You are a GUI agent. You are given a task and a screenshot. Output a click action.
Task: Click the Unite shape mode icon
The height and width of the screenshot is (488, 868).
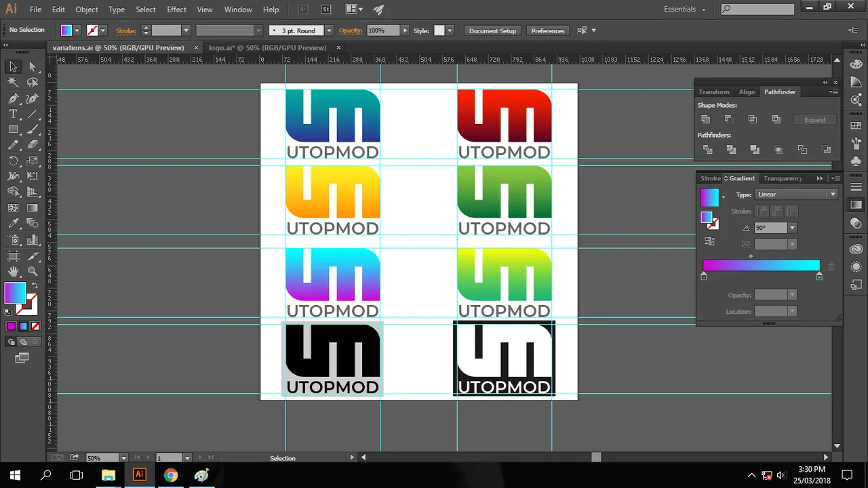pos(705,119)
